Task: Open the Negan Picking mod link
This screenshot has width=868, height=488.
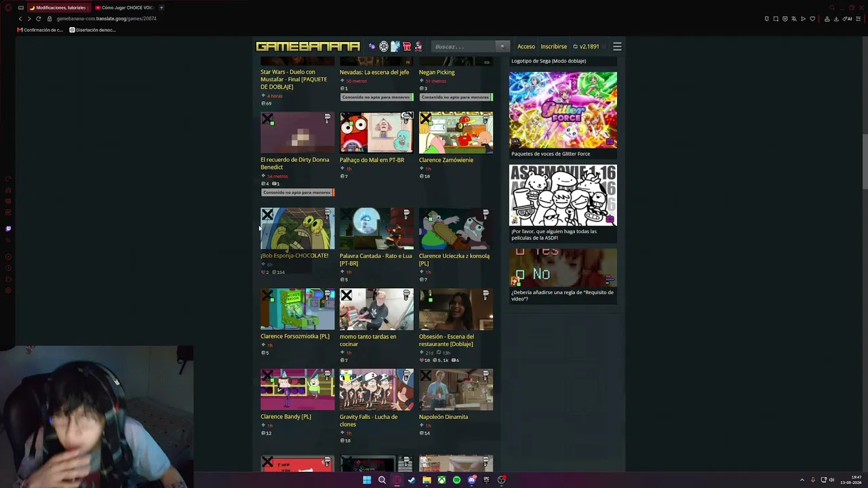Action: point(437,72)
